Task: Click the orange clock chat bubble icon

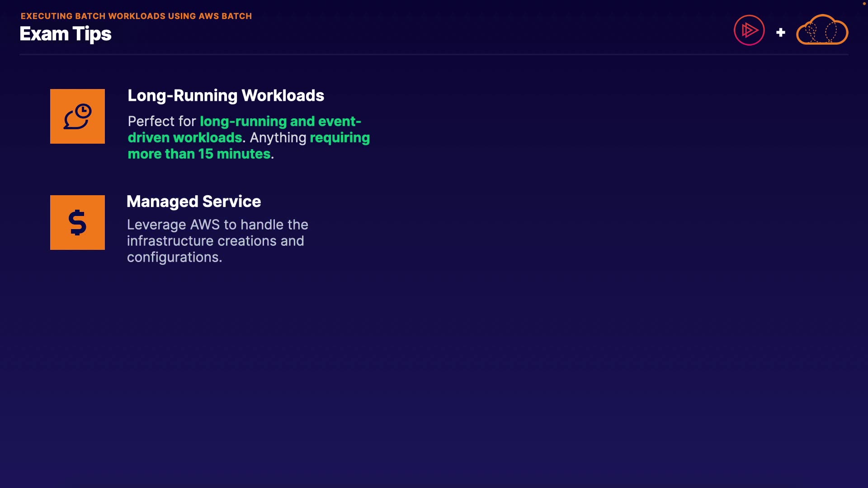Action: [x=77, y=117]
